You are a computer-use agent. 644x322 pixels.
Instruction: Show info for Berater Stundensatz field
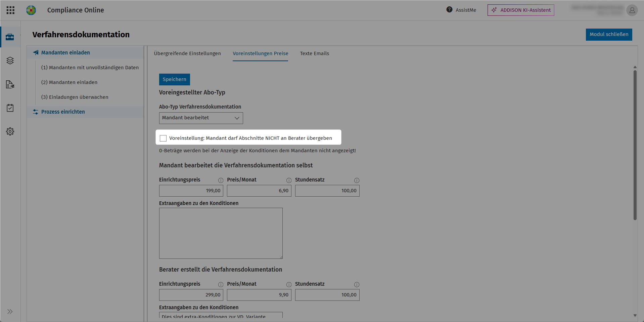357,285
